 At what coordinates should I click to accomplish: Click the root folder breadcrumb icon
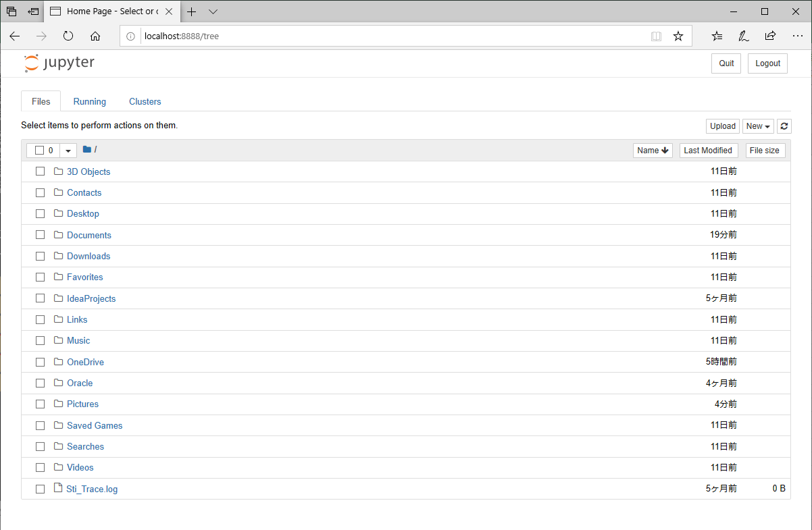pyautogui.click(x=86, y=149)
